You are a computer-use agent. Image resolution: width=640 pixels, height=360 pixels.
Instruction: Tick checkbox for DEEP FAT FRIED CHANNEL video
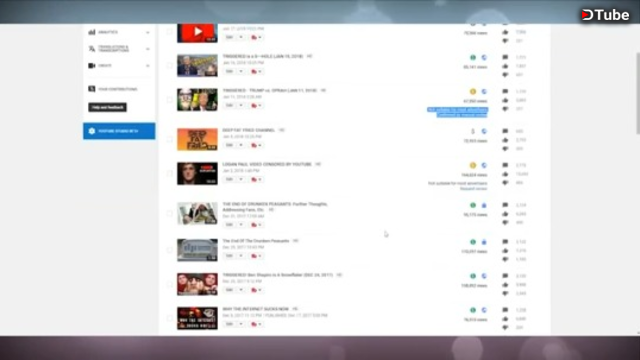(169, 139)
